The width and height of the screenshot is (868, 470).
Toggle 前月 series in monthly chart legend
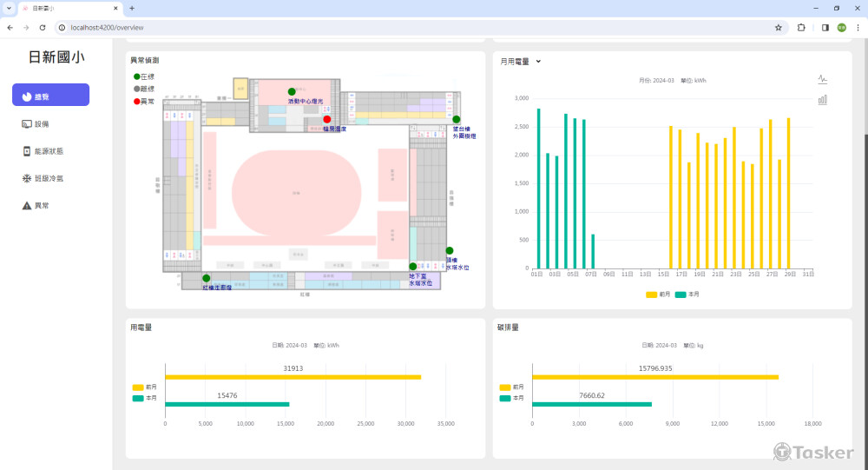(x=657, y=295)
